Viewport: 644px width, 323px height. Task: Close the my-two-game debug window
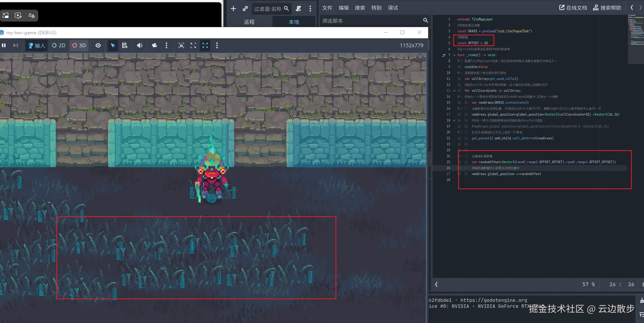(x=420, y=32)
